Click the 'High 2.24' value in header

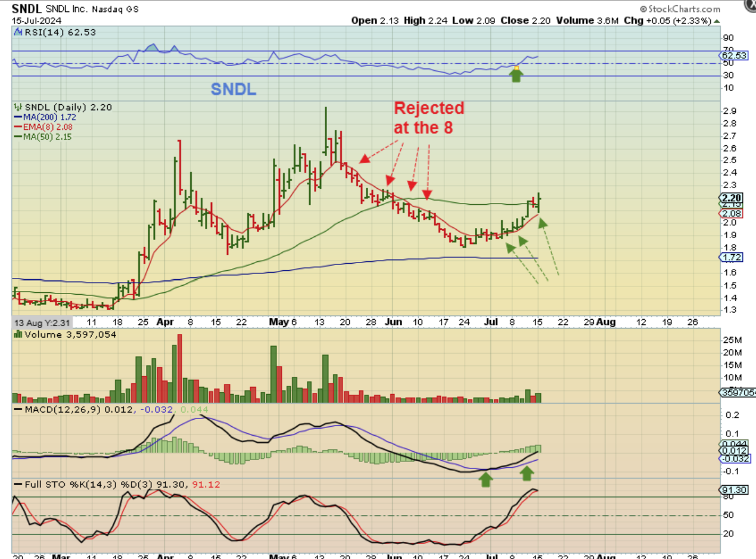426,20
